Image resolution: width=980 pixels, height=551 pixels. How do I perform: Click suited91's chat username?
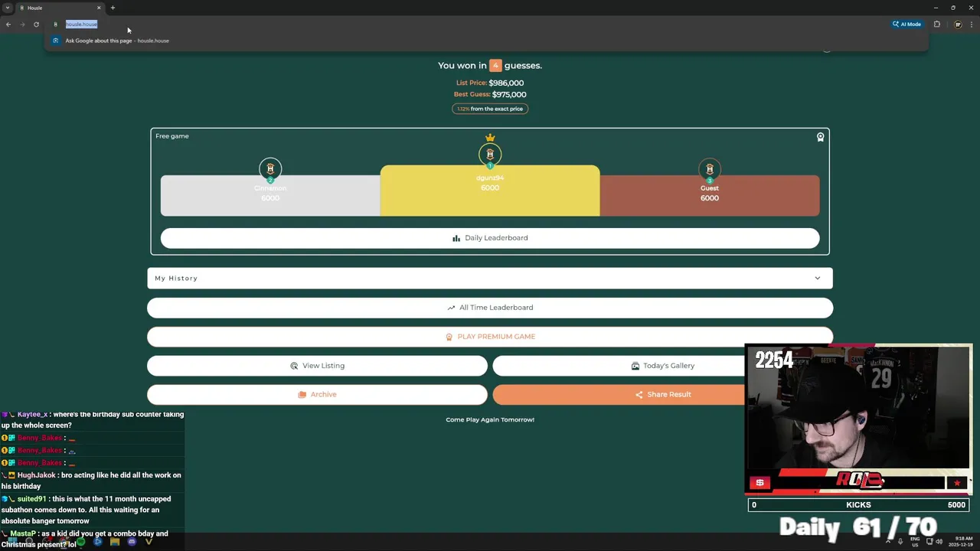31,499
